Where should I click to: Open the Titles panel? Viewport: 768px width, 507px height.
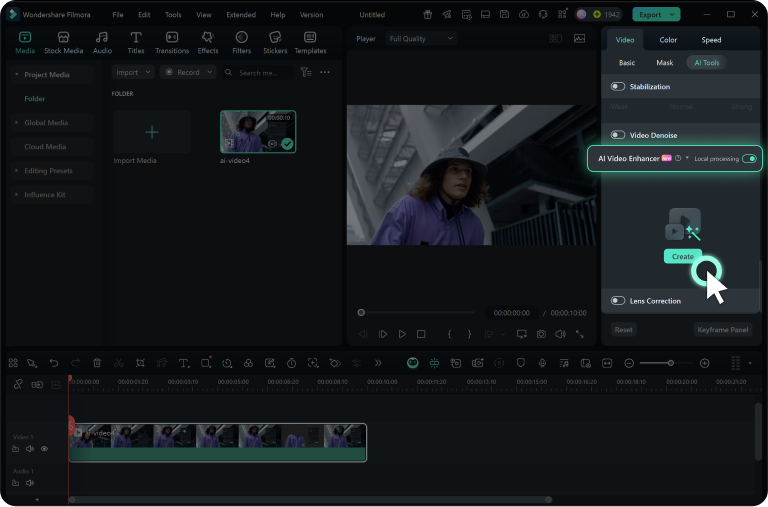tap(136, 43)
